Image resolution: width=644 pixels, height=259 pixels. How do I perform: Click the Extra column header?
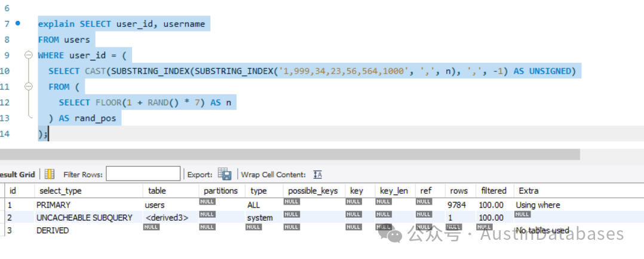[528, 191]
